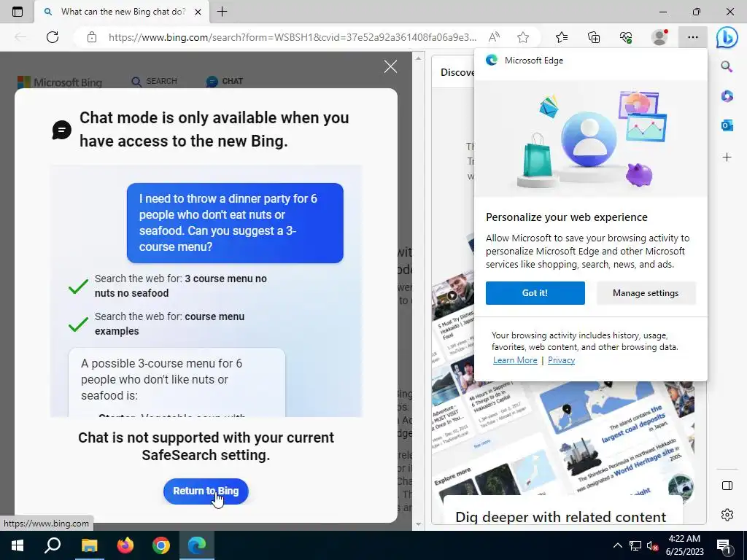Toggle sidebar visibility icon
The image size is (747, 560).
[727, 485]
